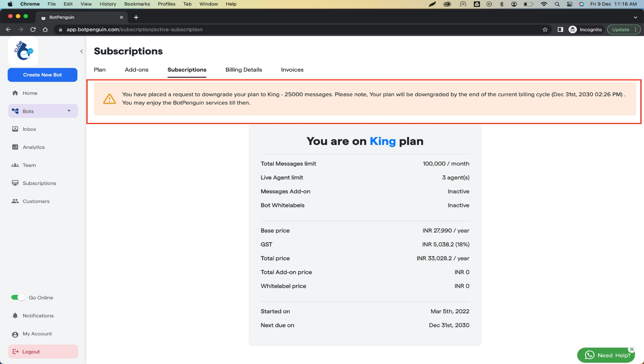This screenshot has width=644, height=364.
Task: Click the Home house icon
Action: 15,93
